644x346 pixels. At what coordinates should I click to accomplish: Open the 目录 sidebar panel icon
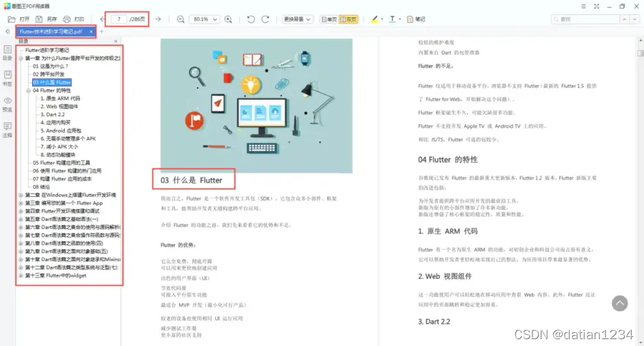[8, 53]
